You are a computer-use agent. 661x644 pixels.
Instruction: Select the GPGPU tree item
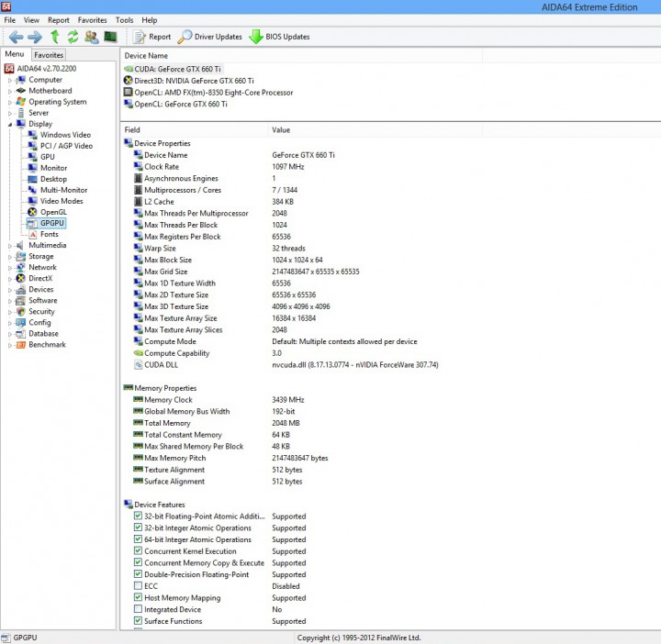click(46, 223)
